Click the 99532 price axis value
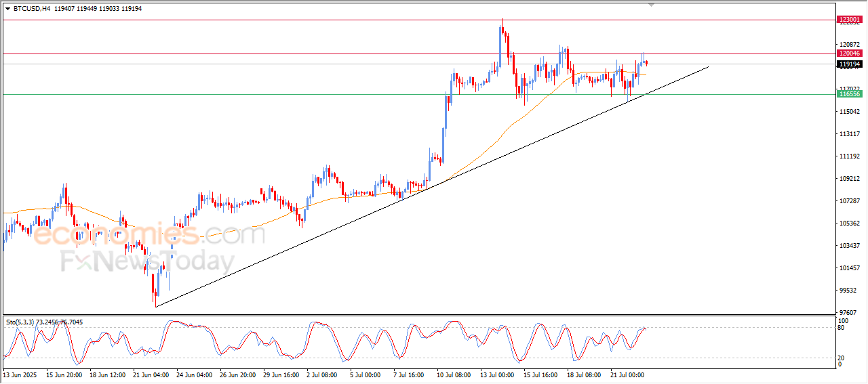868x384 pixels. click(848, 290)
